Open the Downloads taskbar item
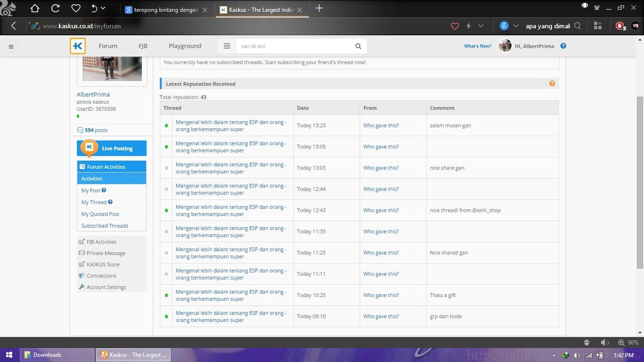Viewport: 644px width, 362px height. [x=57, y=355]
